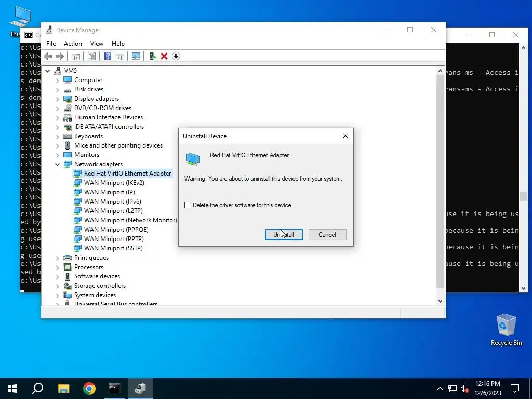Click the Mice and other pointing devices icon

[x=68, y=145]
